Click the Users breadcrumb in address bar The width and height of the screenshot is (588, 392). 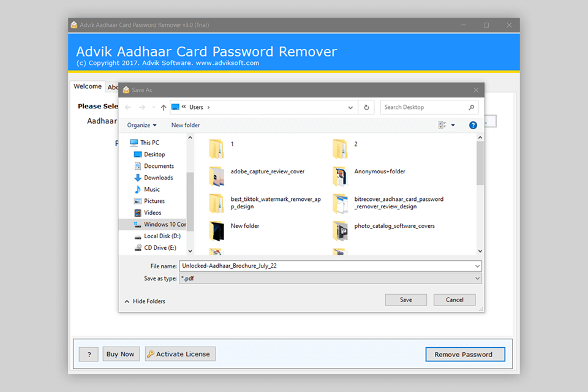coord(196,107)
